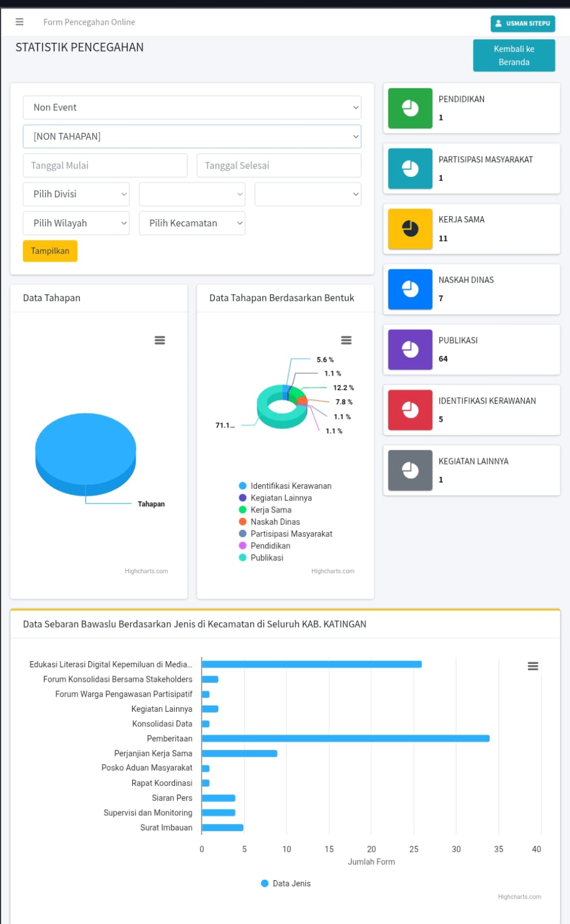
Task: Toggle Pendidikan legend series
Action: click(x=264, y=546)
